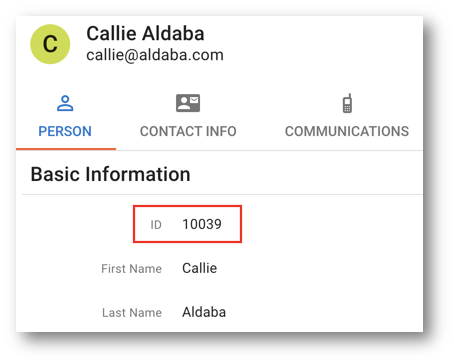Select the ID value 10039
This screenshot has width=454, height=363.
202,224
